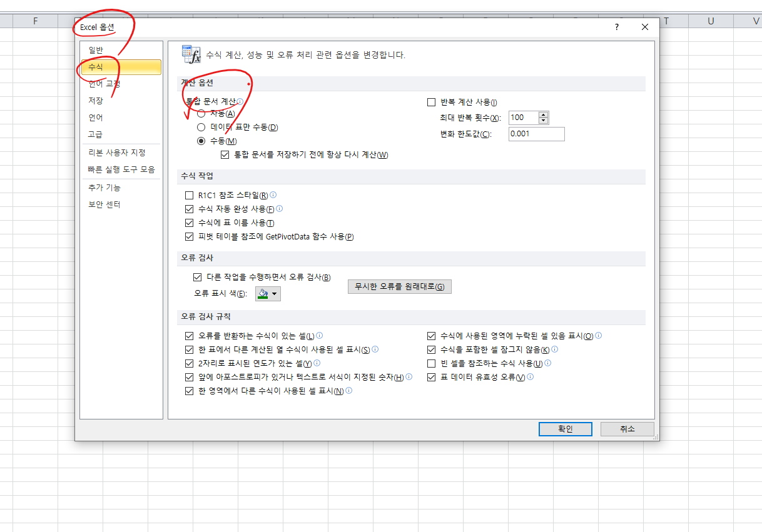Viewport: 762px width, 532px height.
Task: Click the 최대 반복 횟수 input field
Action: click(x=523, y=118)
